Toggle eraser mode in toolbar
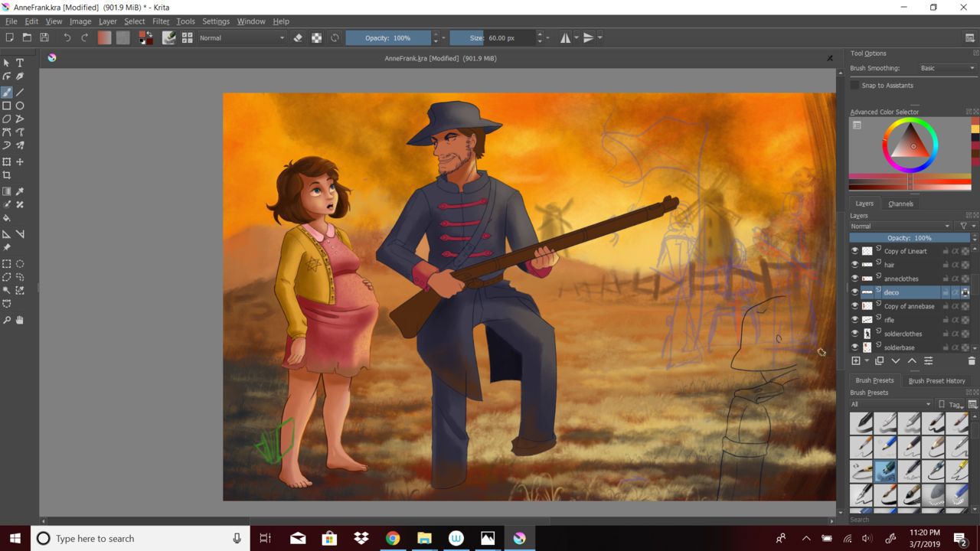 (x=298, y=37)
